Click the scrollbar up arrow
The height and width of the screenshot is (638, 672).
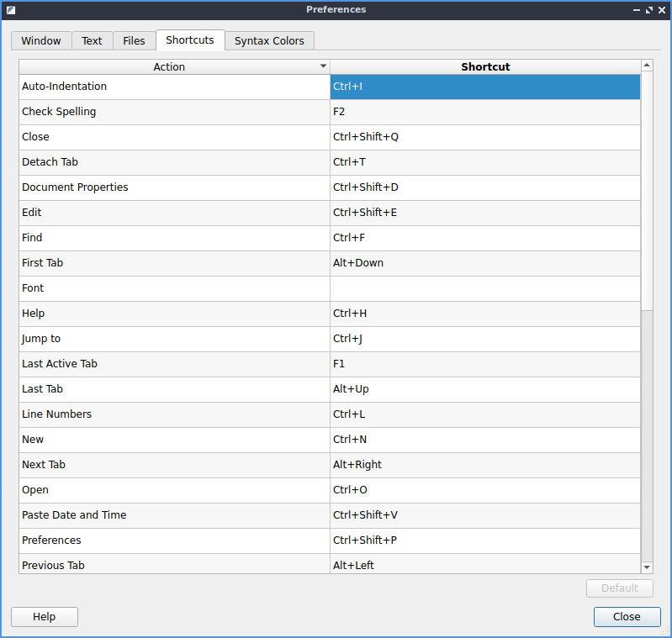point(647,66)
